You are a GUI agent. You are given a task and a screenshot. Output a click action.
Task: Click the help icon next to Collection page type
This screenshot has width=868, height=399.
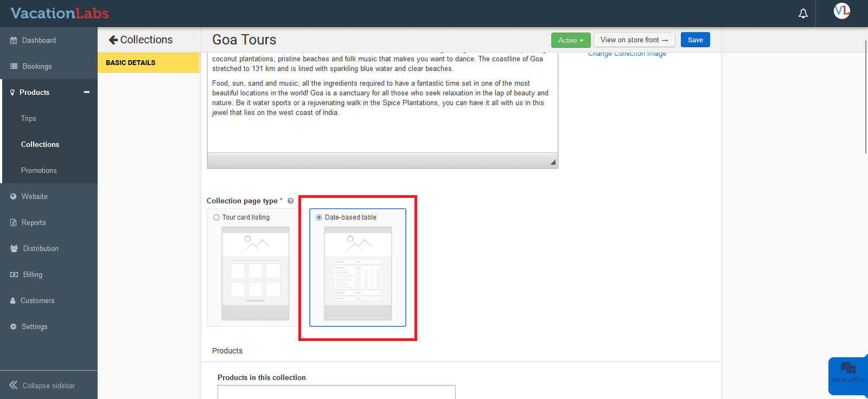pyautogui.click(x=291, y=201)
